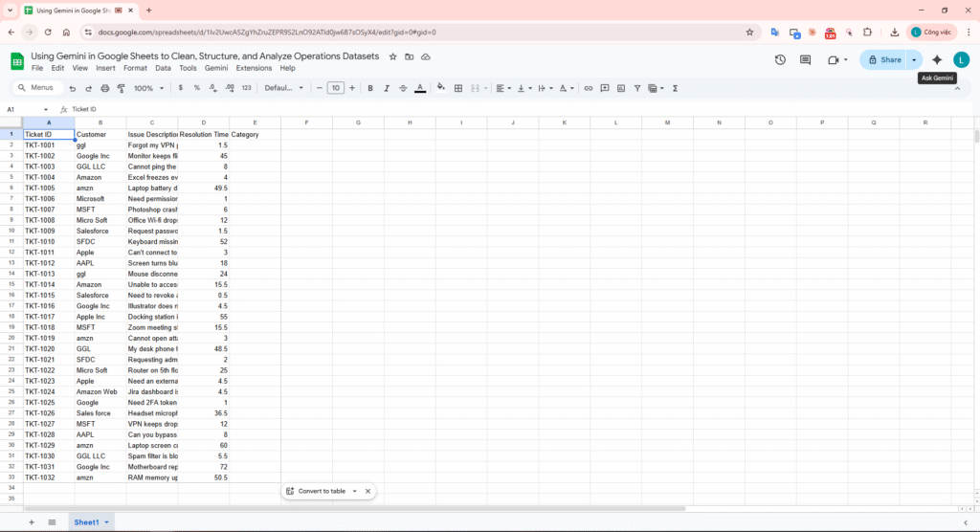Open the Ask Gemini sparkle icon
980x532 pixels.
(x=937, y=59)
